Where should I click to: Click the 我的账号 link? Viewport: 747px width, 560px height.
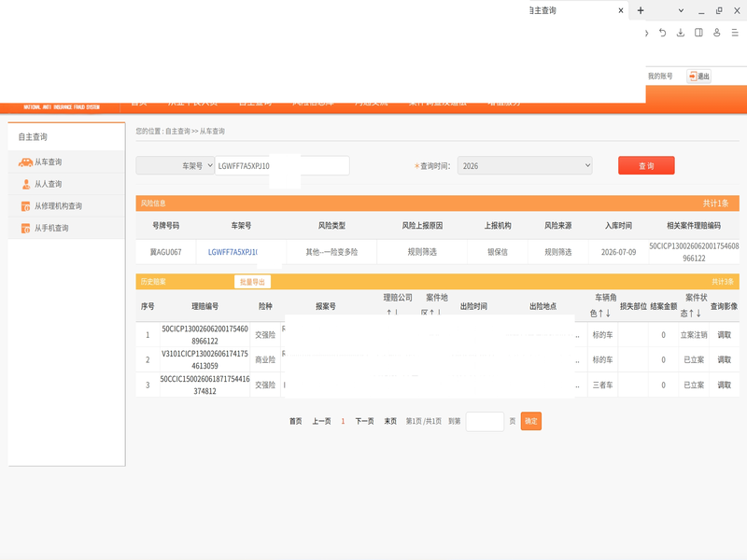[660, 77]
